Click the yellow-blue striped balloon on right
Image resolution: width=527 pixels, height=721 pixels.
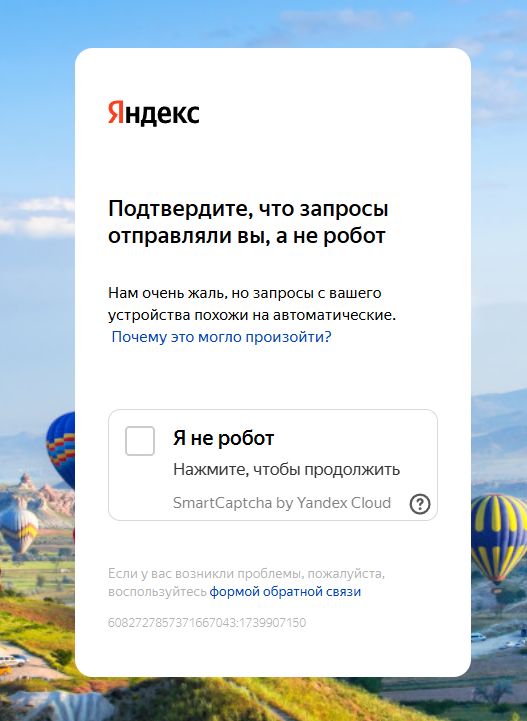pos(498,538)
